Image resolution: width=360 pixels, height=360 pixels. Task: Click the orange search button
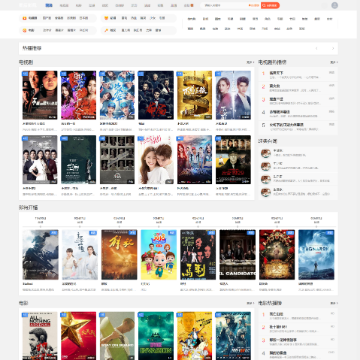tap(270, 5)
